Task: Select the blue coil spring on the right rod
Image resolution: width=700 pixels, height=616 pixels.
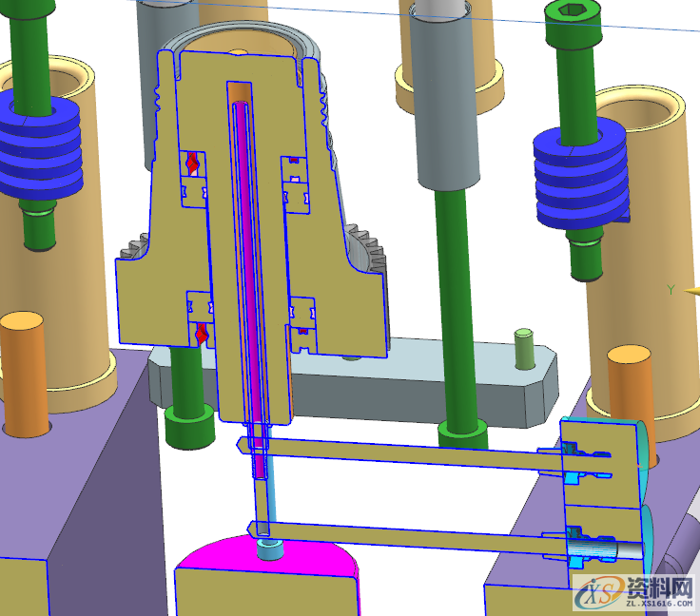Action: click(x=581, y=182)
